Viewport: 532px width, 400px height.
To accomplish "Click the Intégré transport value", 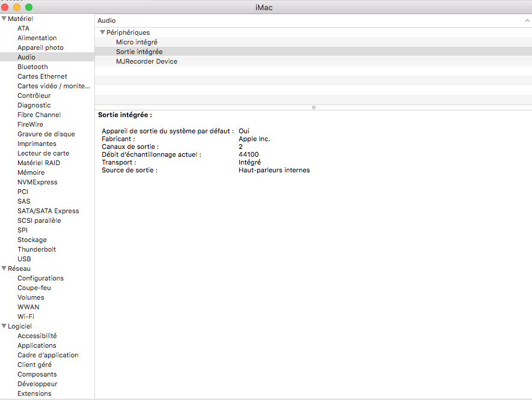I will [x=249, y=162].
